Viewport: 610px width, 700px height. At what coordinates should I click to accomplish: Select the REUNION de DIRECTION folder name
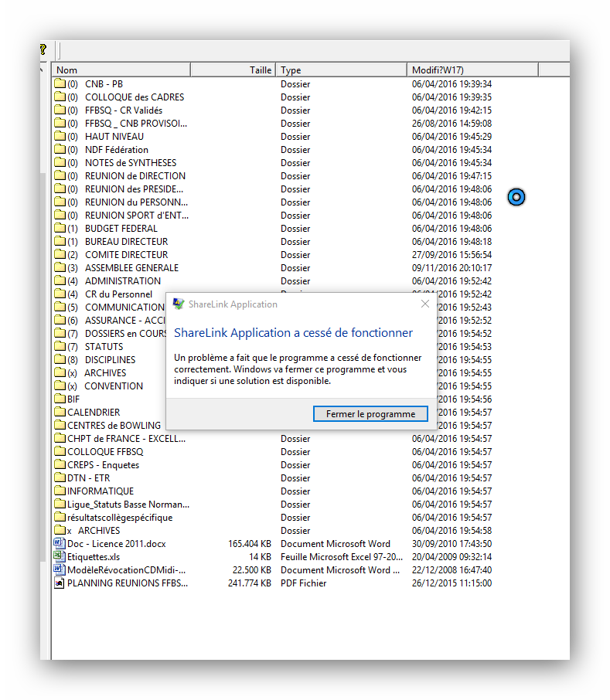point(135,176)
